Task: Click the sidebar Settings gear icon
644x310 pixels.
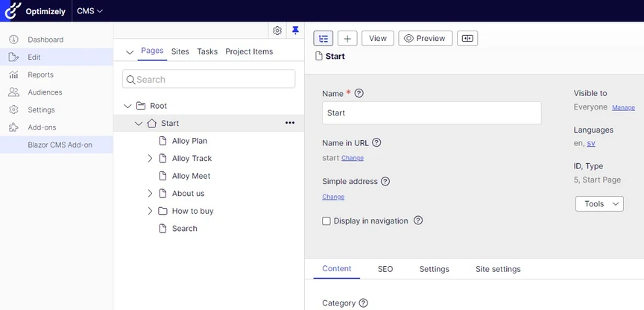Action: (x=13, y=110)
